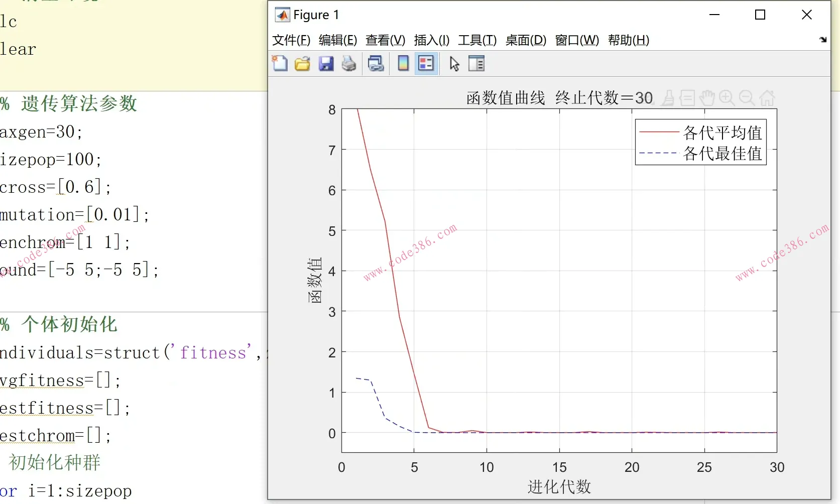Place cursor on the i=1:sizepop loop line
Image resolution: width=840 pixels, height=504 pixels.
66,490
